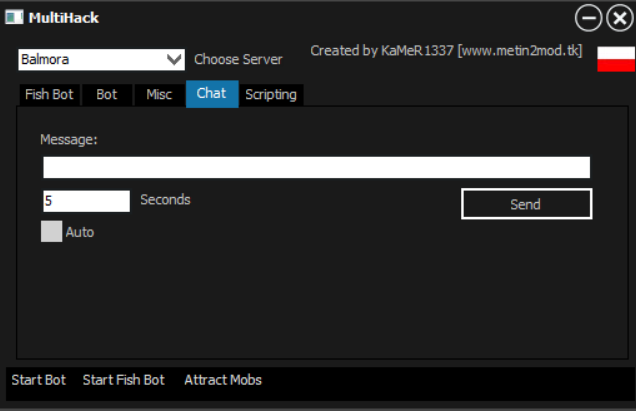Click the Seconds interval input field
The image size is (636, 411).
[86, 201]
